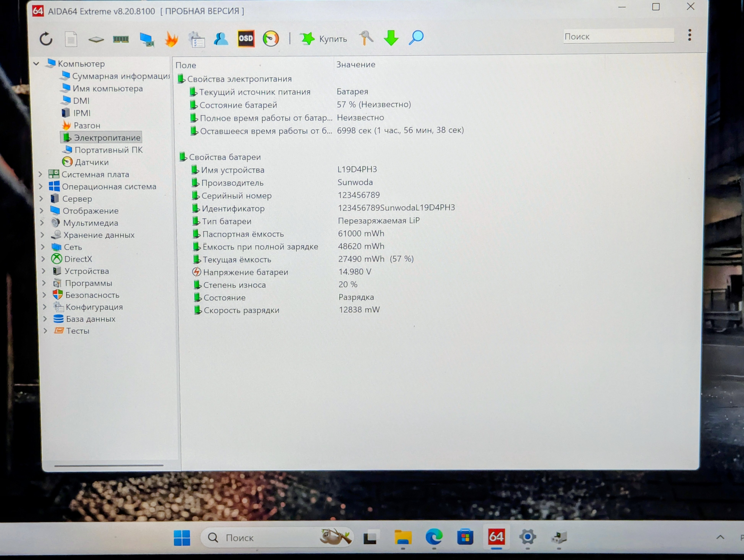
Task: Select Суммарная информация in tree
Action: [115, 76]
